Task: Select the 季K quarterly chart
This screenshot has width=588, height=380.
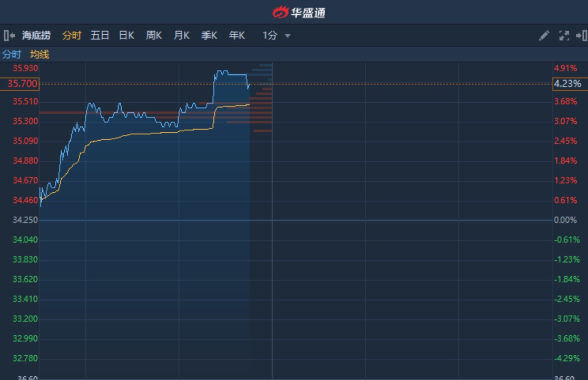Action: point(209,36)
